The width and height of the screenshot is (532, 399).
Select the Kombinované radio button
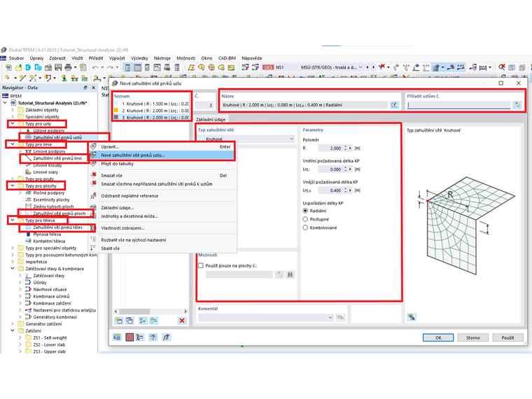[x=305, y=227]
